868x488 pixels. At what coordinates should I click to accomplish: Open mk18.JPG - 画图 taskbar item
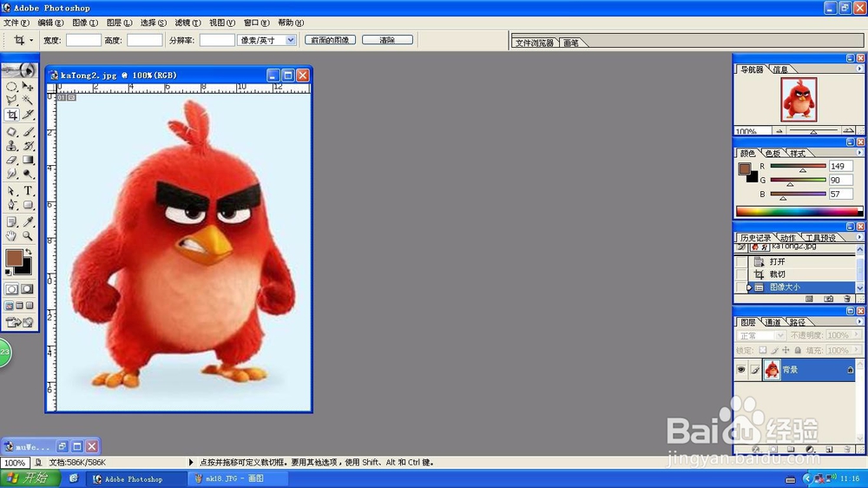click(239, 478)
